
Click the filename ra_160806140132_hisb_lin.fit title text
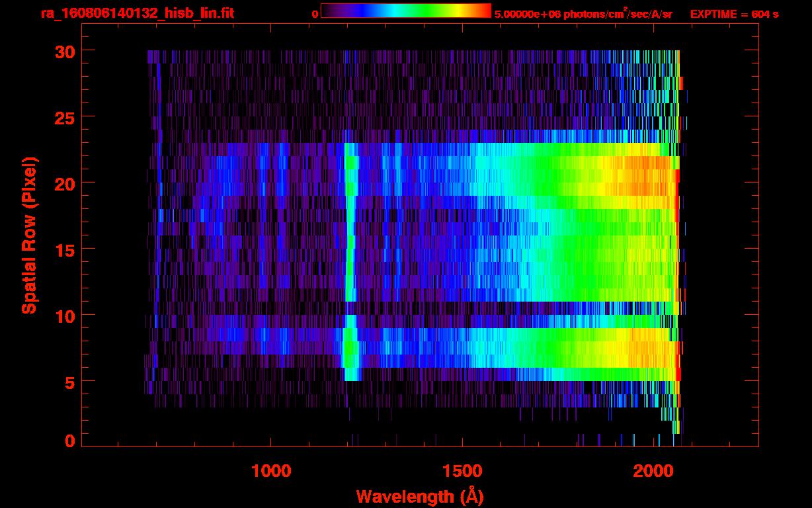pos(137,13)
